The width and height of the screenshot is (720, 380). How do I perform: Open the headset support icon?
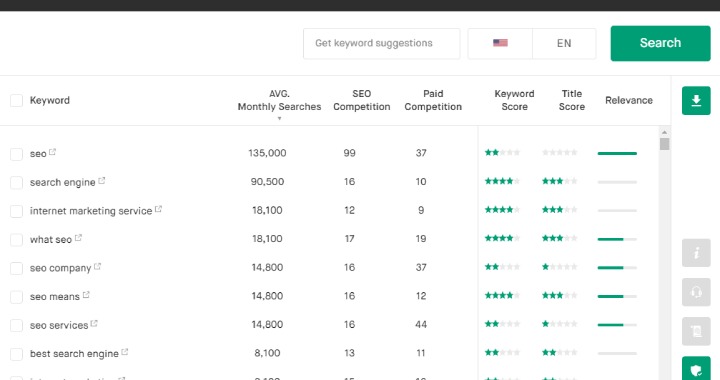pyautogui.click(x=696, y=292)
